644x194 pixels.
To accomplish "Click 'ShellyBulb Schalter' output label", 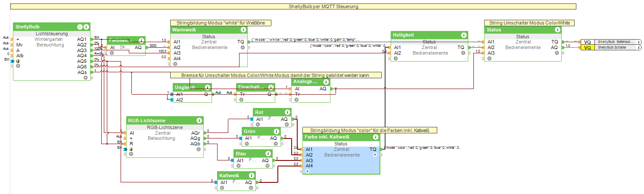I will tap(615, 47).
